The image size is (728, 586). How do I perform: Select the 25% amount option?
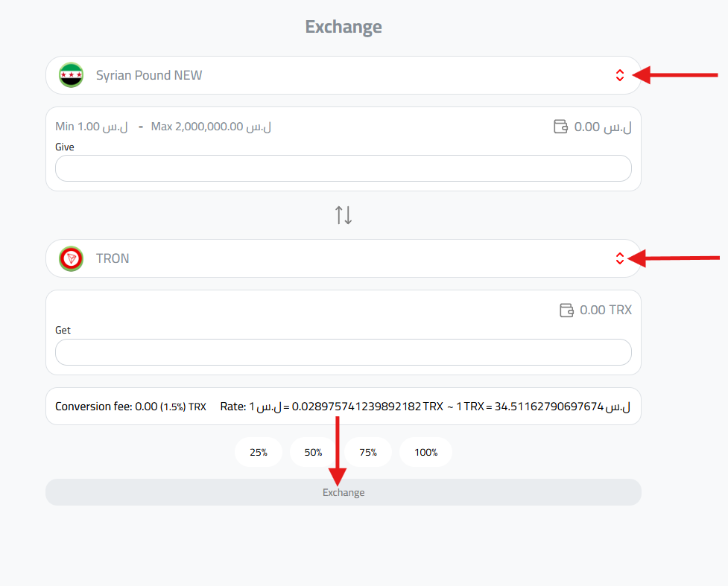point(259,452)
